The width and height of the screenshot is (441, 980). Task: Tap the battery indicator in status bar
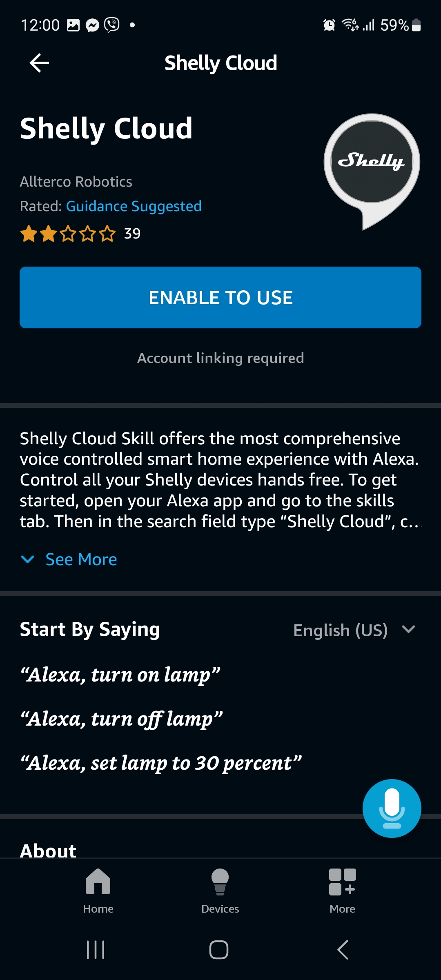coord(416,25)
